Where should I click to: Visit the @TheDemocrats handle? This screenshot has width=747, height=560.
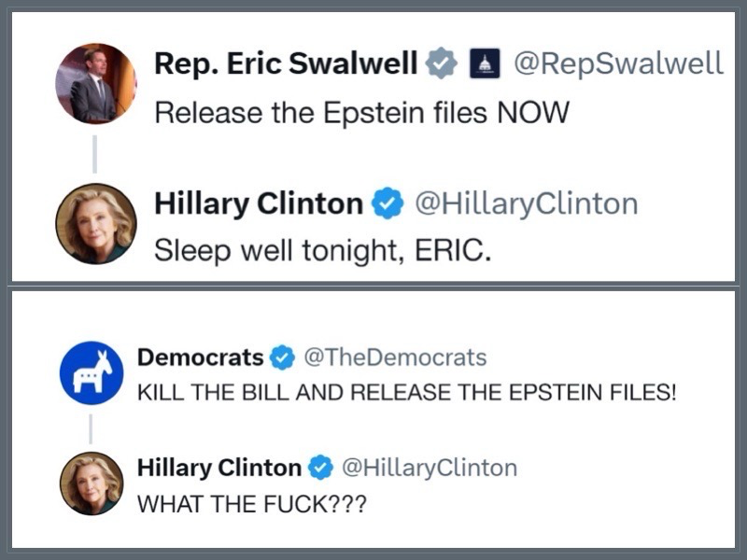point(394,357)
